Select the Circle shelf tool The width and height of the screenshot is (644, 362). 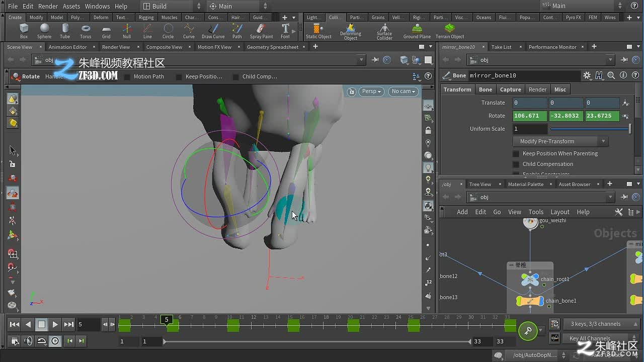(168, 31)
